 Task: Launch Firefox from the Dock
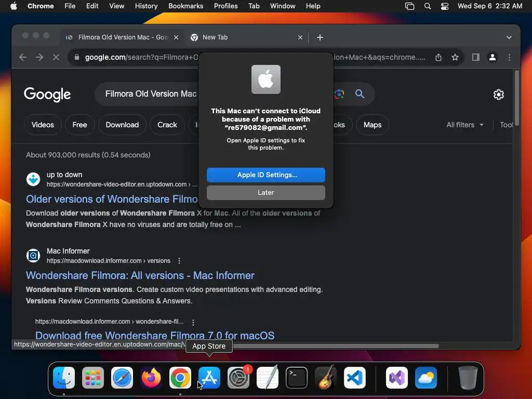coord(151,378)
